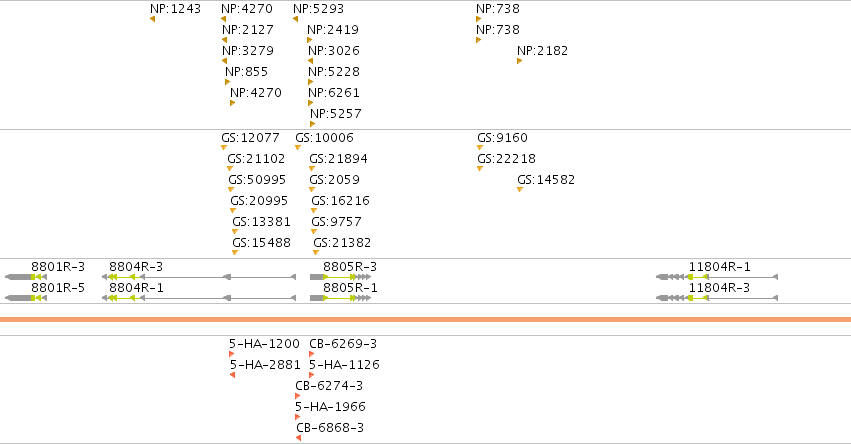Viewport: 851px width, 444px height.
Task: Select the CB-6868-3 marker
Action: tap(299, 439)
